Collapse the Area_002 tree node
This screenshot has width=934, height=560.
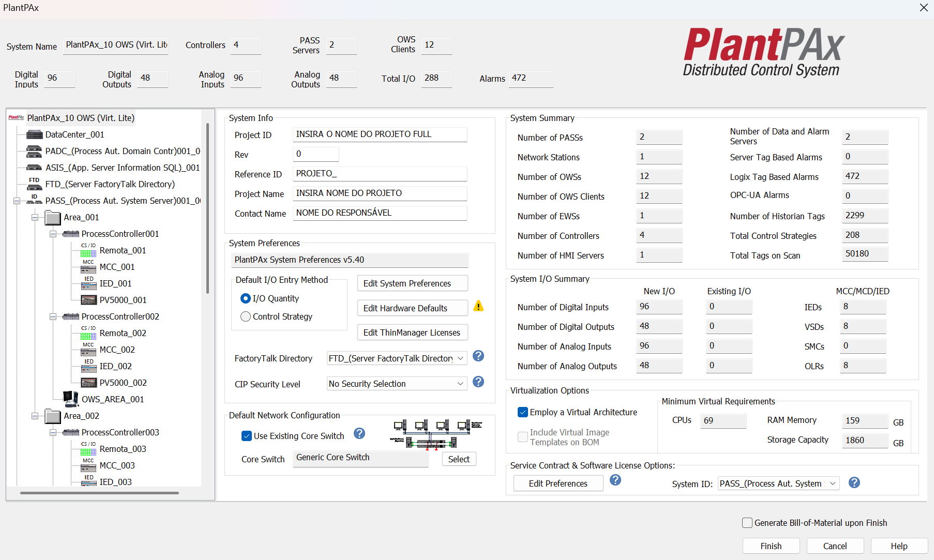point(35,416)
